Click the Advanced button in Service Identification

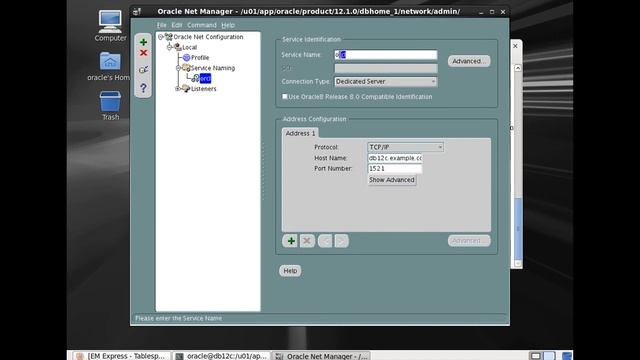tap(469, 61)
